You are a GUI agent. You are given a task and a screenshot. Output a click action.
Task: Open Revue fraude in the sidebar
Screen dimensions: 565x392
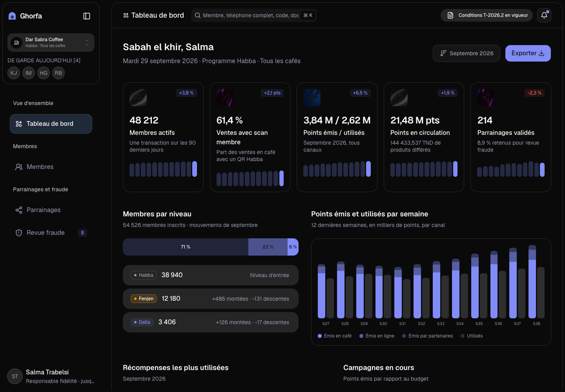click(x=51, y=233)
